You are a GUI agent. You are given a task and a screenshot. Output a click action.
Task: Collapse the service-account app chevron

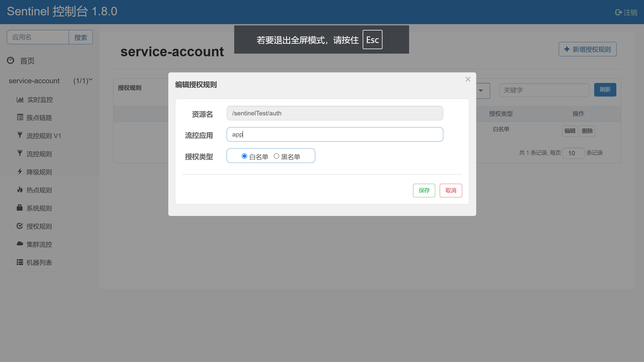(x=91, y=80)
